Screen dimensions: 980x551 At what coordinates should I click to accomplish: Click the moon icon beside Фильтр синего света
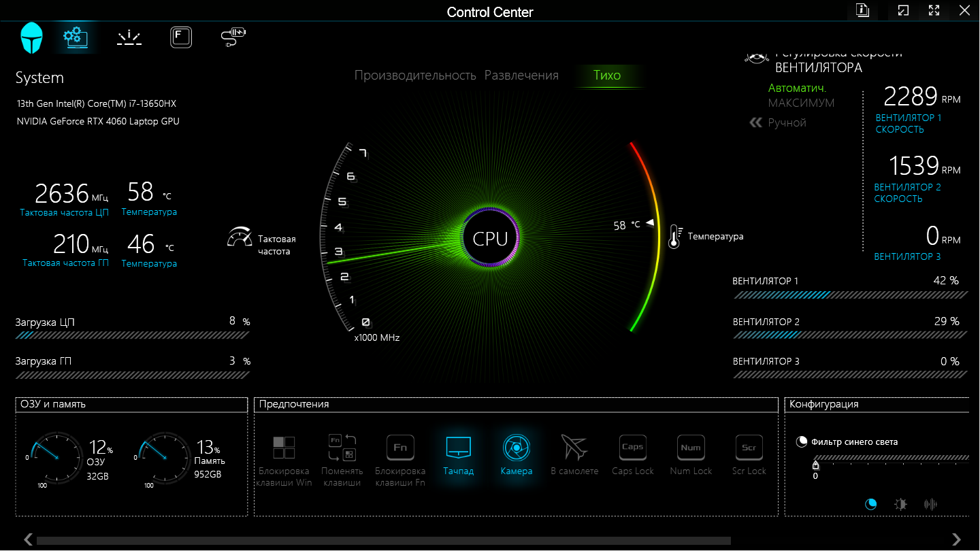(802, 441)
